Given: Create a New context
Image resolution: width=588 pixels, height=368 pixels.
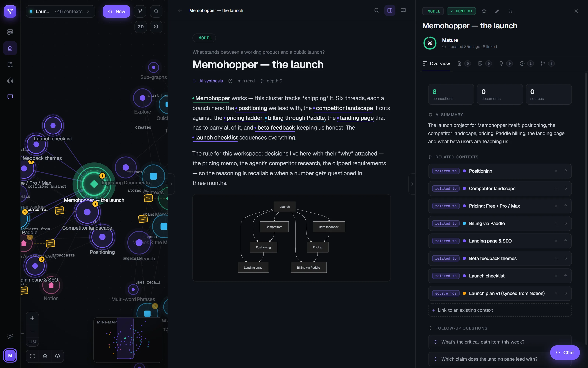Looking at the screenshot, I should tap(116, 11).
